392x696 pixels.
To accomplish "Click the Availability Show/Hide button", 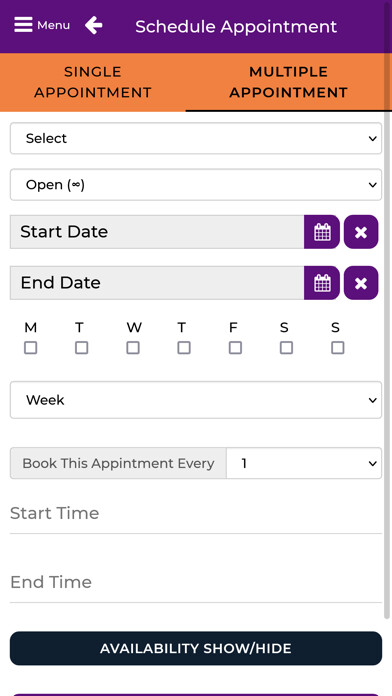I will pyautogui.click(x=196, y=649).
